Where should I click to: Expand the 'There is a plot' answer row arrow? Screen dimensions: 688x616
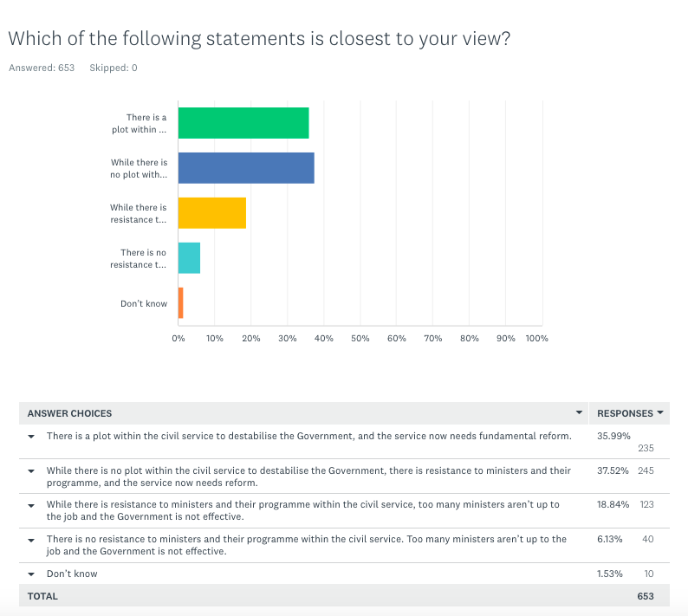click(x=32, y=437)
